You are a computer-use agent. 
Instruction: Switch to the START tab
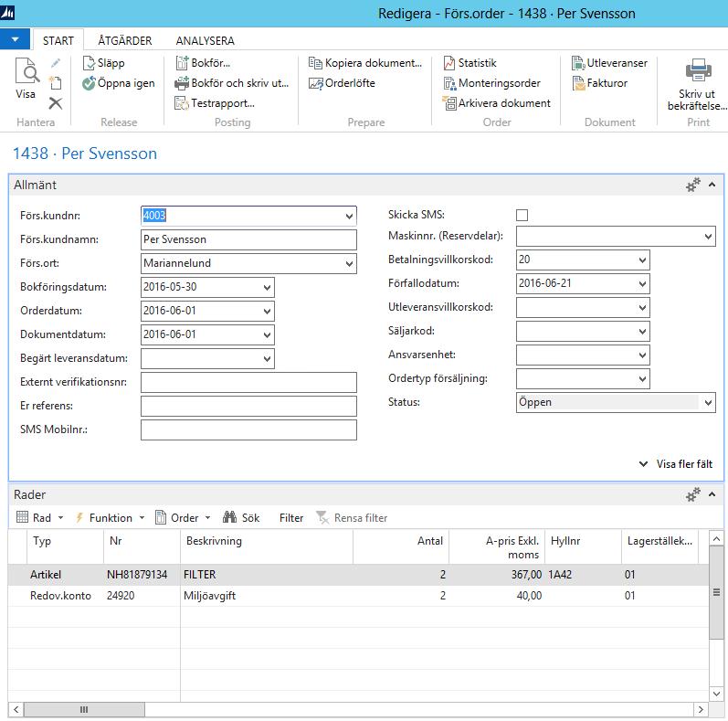point(58,41)
